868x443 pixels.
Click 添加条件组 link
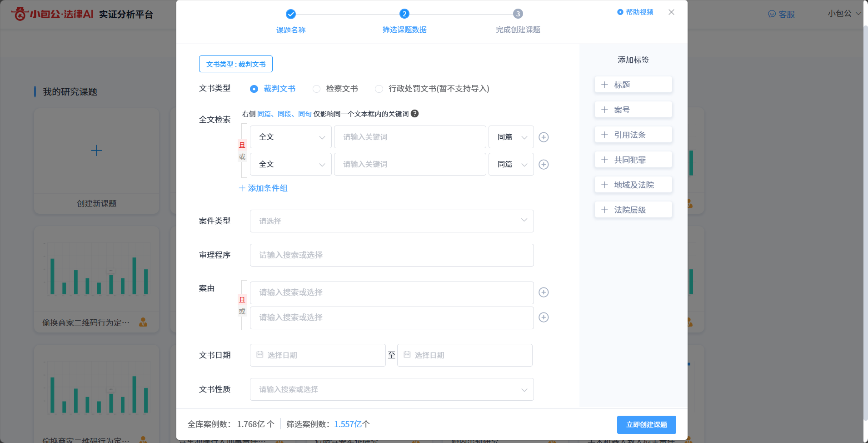pyautogui.click(x=263, y=188)
